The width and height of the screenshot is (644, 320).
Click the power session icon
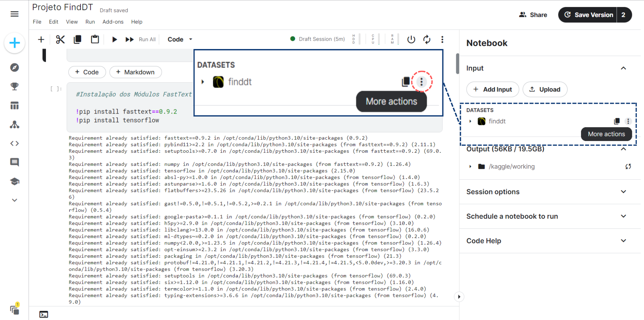(411, 40)
